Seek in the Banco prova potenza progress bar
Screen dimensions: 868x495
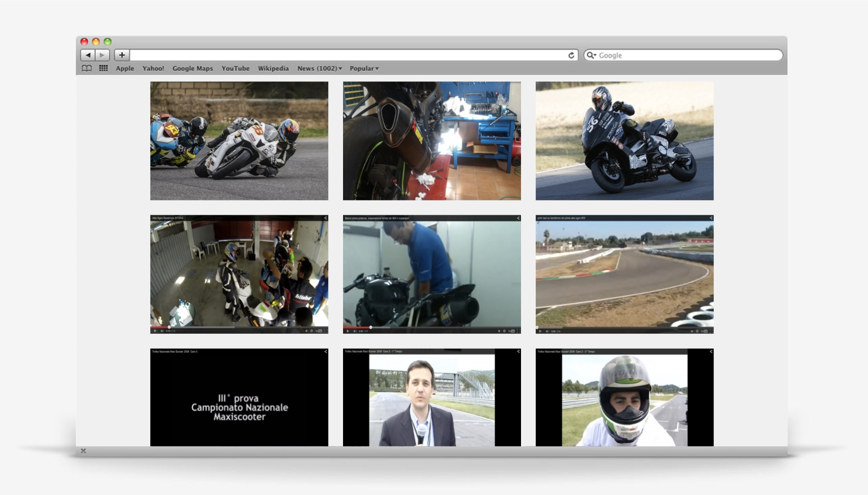432,327
